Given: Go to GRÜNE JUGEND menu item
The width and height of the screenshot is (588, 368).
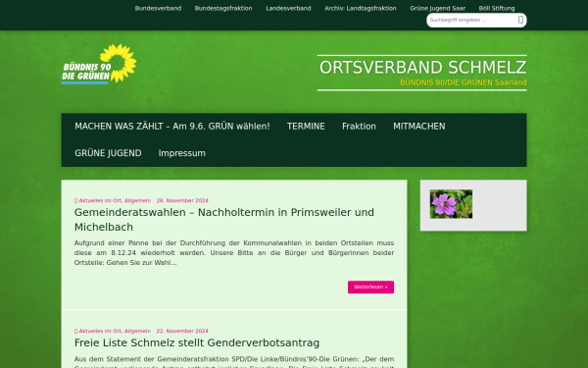Looking at the screenshot, I should pos(108,153).
